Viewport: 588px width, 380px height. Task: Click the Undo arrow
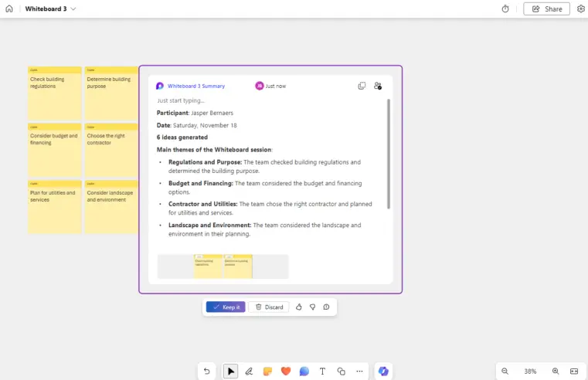[x=206, y=372]
